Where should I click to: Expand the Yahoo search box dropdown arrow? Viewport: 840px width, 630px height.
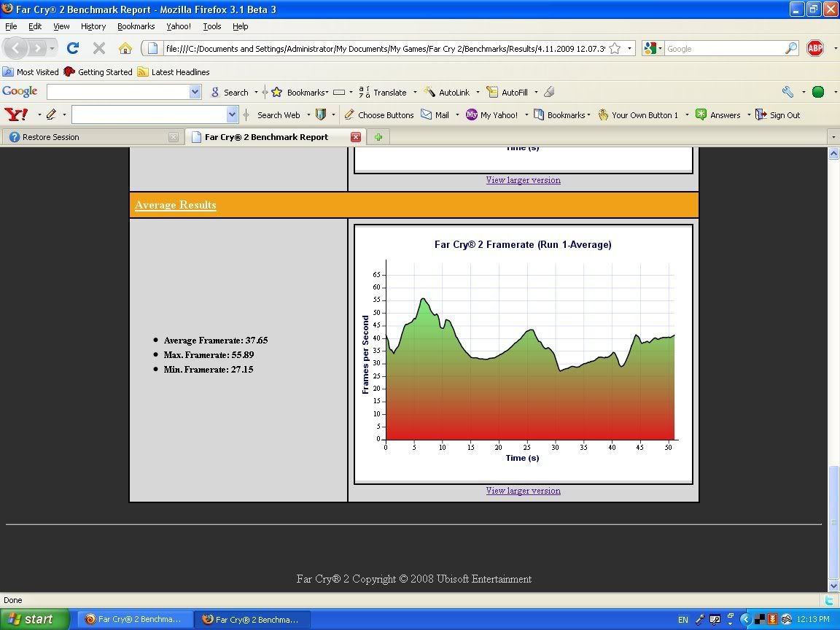click(232, 114)
